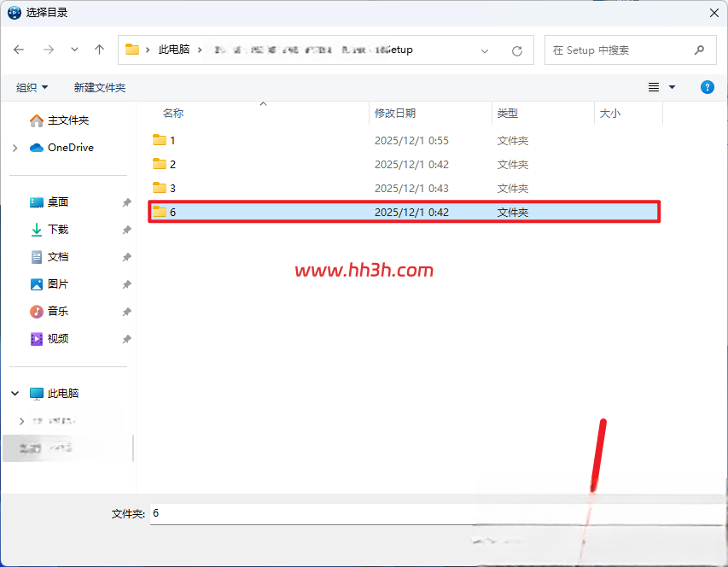Click the folder icon of folder 3
The width and height of the screenshot is (728, 567).
point(160,188)
